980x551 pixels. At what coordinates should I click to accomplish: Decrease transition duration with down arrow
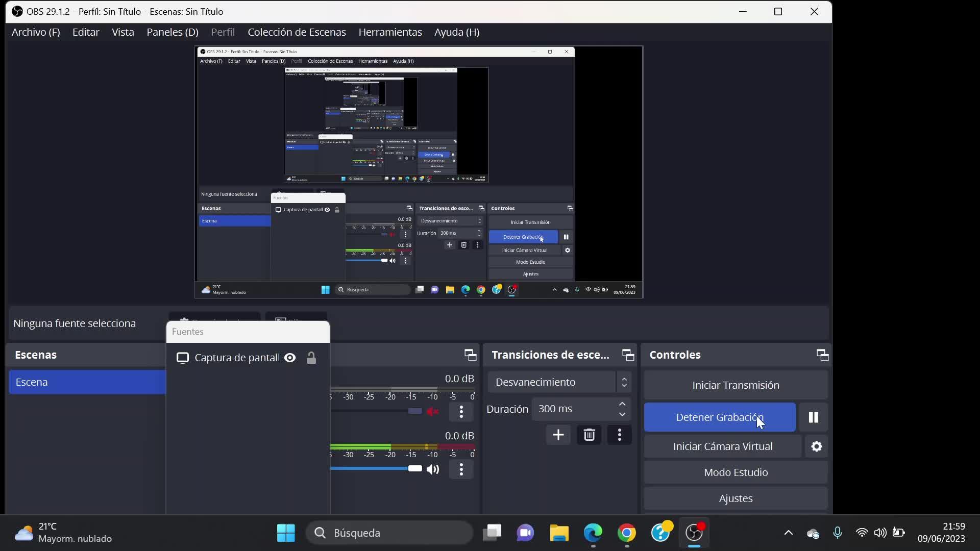[622, 414]
